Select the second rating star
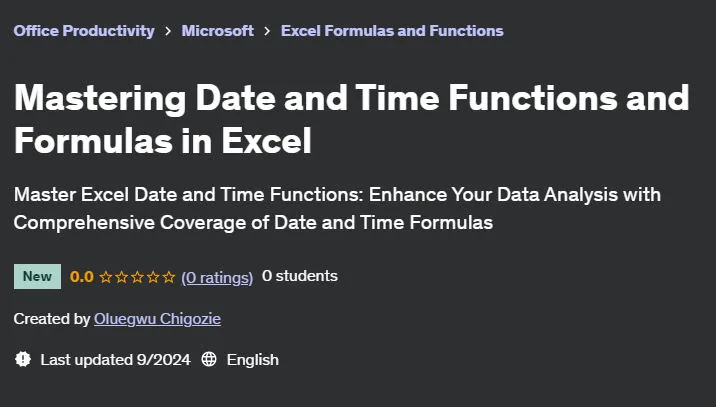Screen dimensions: 716x407 click(x=121, y=277)
